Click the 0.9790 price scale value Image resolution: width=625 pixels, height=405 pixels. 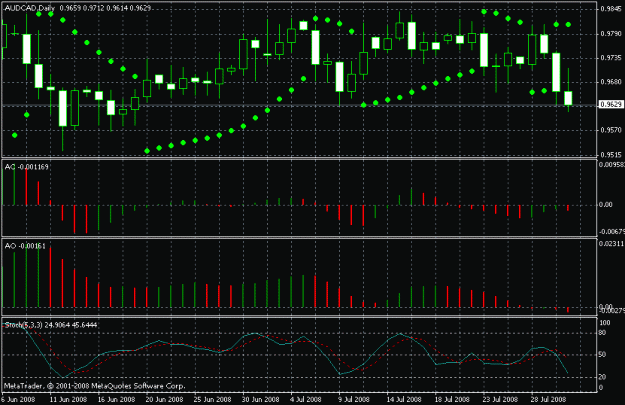(611, 34)
